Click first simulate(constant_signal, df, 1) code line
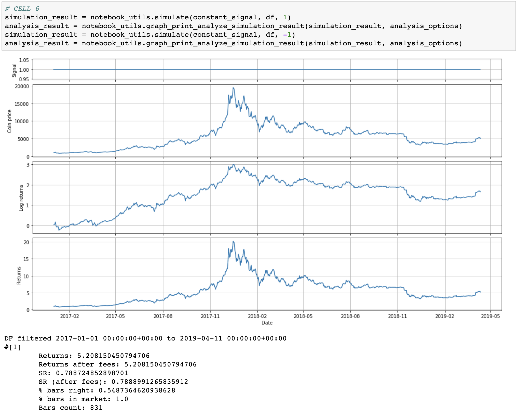This screenshot has width=517, height=420. pyautogui.click(x=148, y=17)
